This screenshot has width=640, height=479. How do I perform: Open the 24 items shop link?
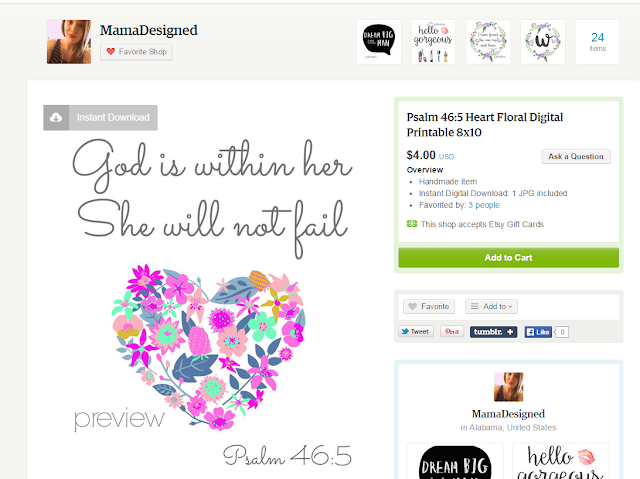click(x=598, y=42)
